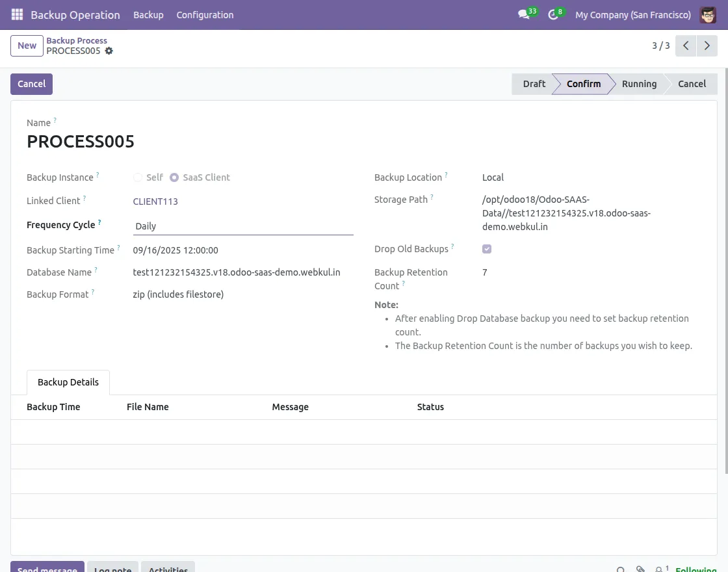Select the SaaS Client radio button

click(x=174, y=177)
